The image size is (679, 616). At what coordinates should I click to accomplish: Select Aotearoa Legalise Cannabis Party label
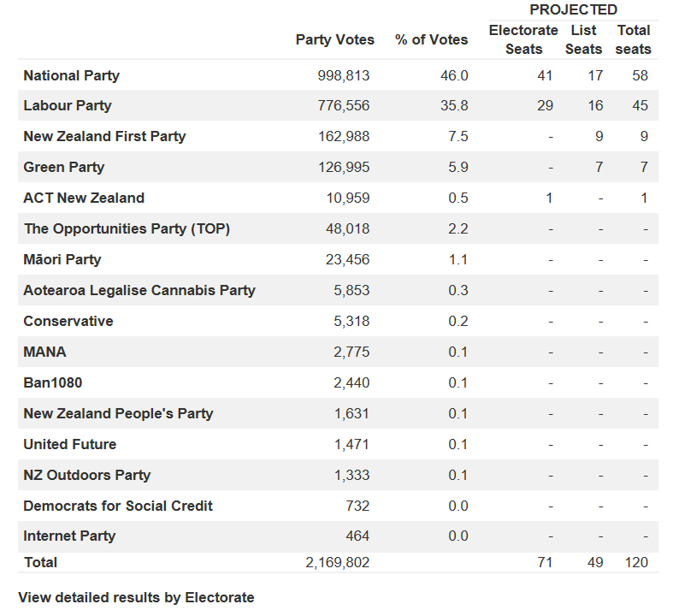pyautogui.click(x=139, y=291)
